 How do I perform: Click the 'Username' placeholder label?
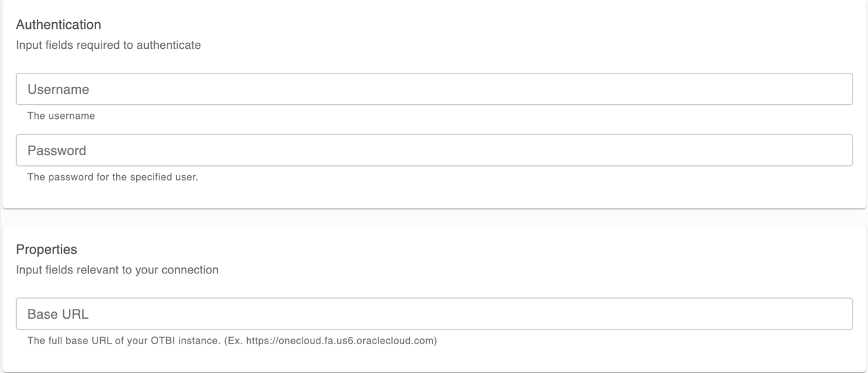58,90
